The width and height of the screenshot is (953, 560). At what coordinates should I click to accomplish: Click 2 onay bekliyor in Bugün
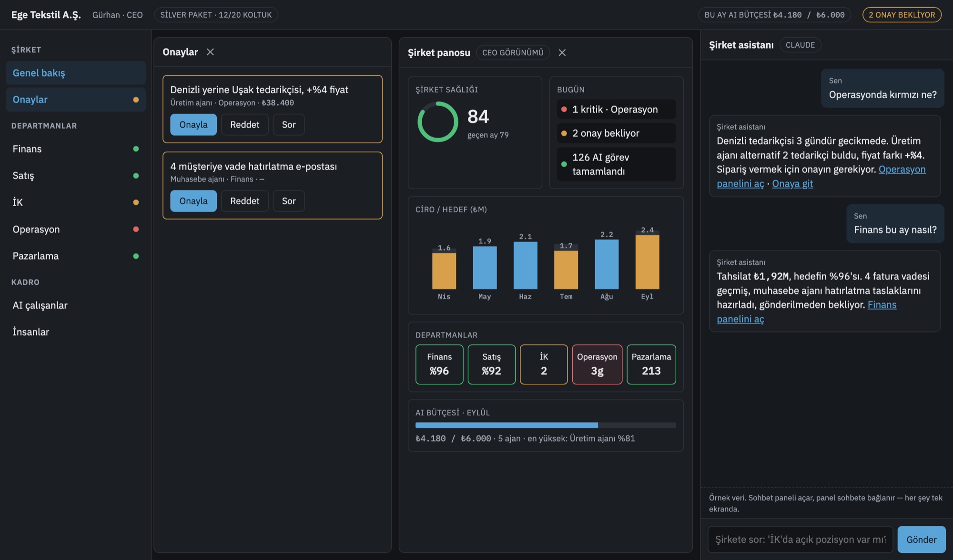[x=617, y=133]
